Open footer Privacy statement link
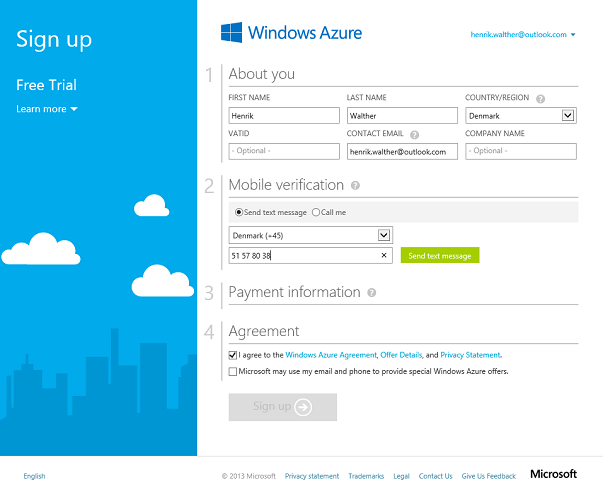Screen dimensions: 603x488 312,476
